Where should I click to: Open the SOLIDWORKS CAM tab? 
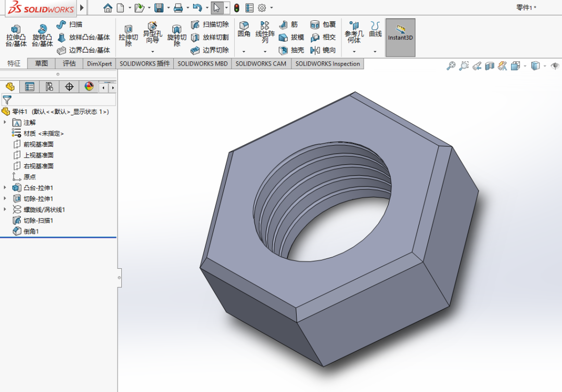261,64
